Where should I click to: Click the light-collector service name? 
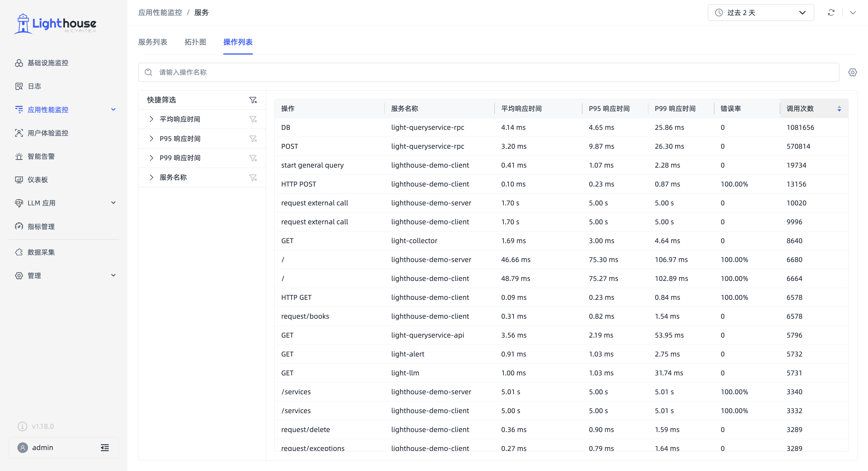414,241
